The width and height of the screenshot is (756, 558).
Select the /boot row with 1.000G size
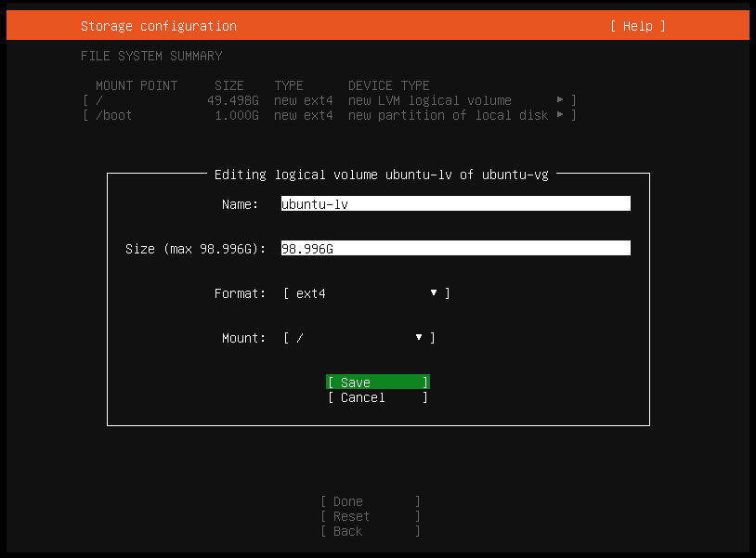[x=330, y=115]
